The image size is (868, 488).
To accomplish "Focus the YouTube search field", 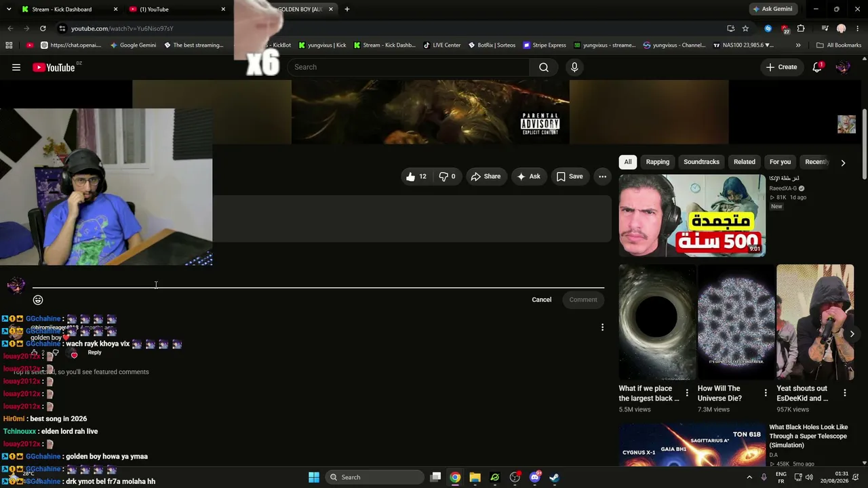I will point(408,67).
